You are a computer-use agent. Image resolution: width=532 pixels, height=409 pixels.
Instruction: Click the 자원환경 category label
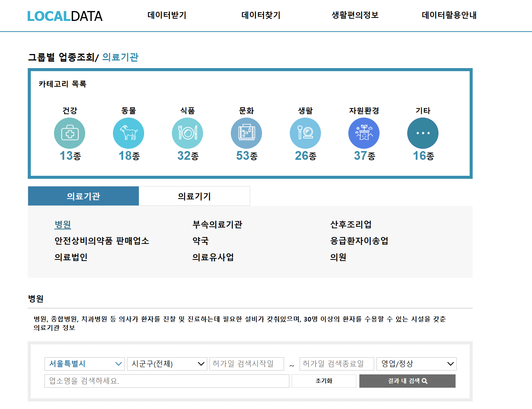tap(364, 111)
